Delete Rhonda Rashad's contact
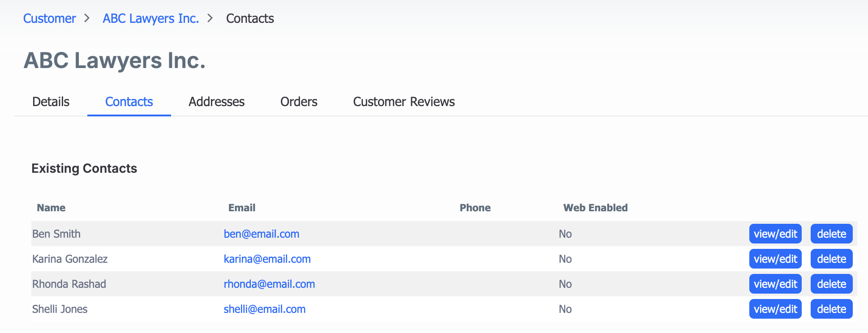The image size is (868, 333). [831, 284]
